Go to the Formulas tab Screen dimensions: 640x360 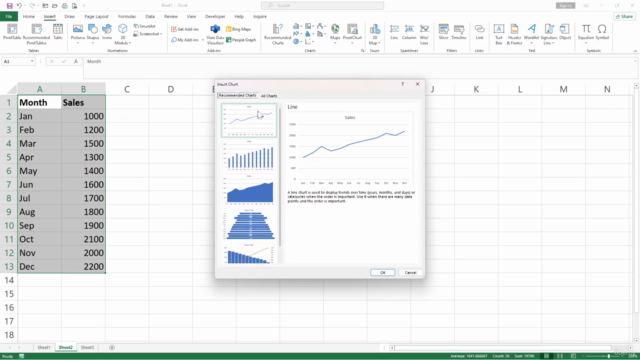[127, 17]
